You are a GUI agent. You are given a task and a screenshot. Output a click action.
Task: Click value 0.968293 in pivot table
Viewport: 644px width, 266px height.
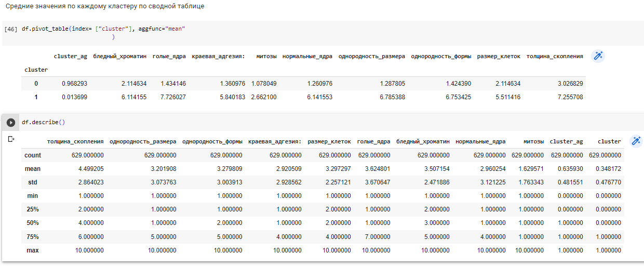click(x=74, y=83)
